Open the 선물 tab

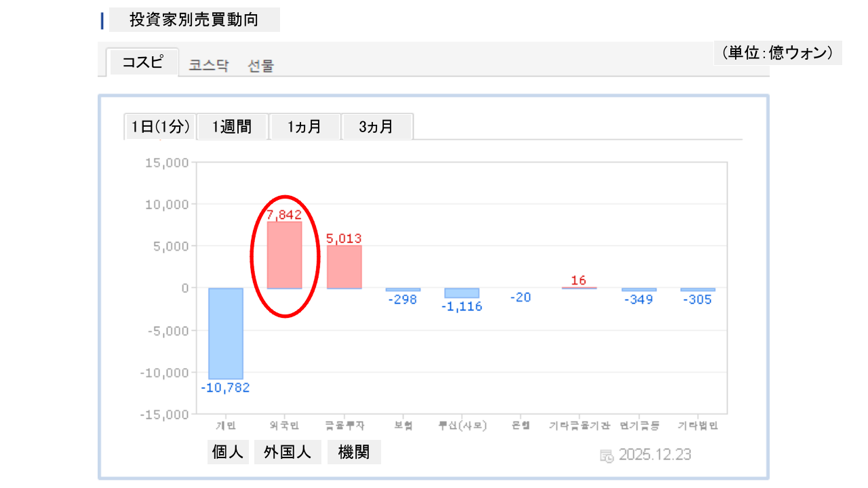tap(261, 66)
